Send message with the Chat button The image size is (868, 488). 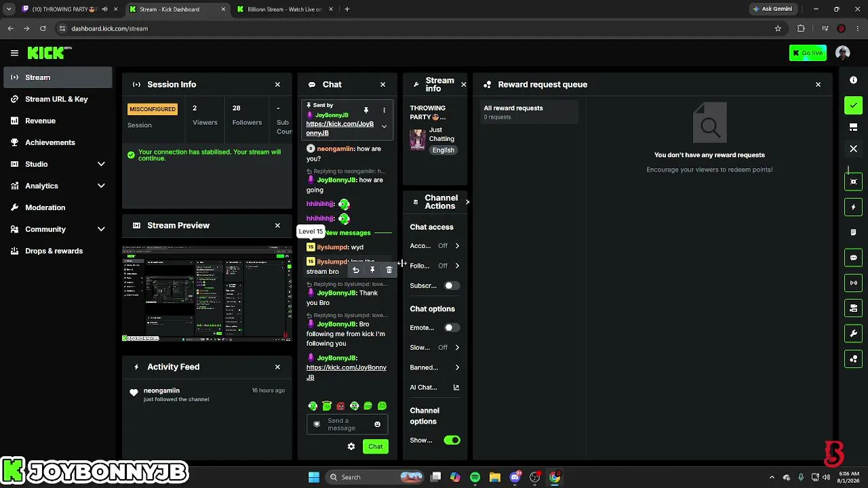[376, 447]
